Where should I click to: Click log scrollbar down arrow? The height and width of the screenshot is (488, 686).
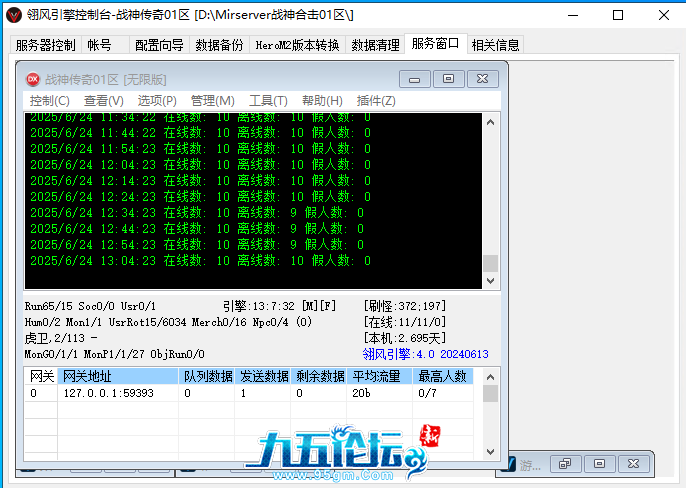coord(490,281)
